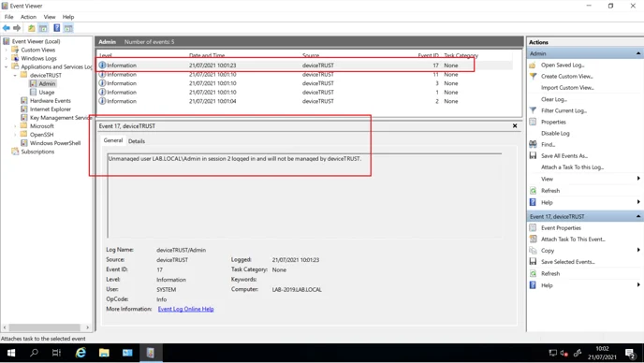644x363 pixels.
Task: Open Task View on taskbar
Action: click(56, 353)
